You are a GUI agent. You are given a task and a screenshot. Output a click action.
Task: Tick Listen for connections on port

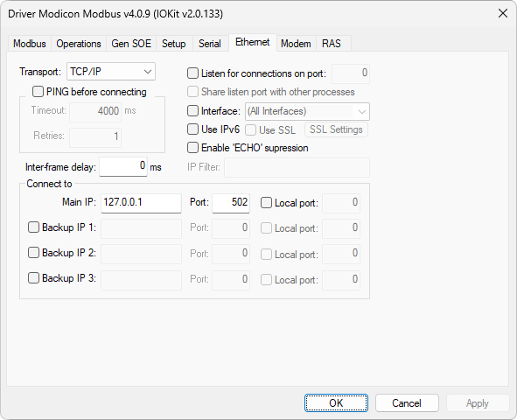[192, 73]
